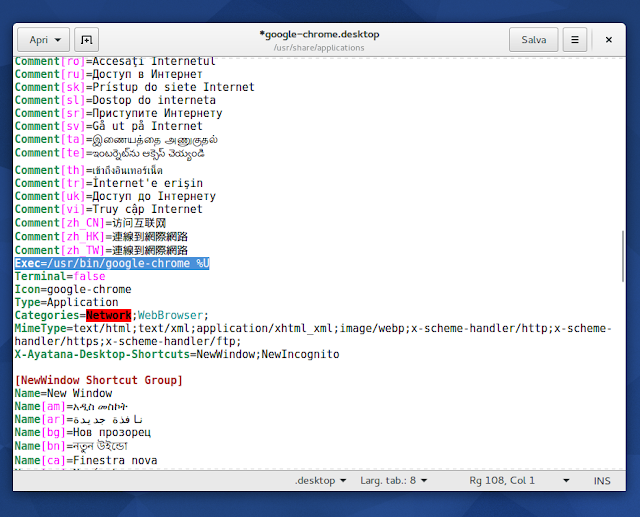
Task: Click the red highlighted Network word
Action: (x=109, y=315)
